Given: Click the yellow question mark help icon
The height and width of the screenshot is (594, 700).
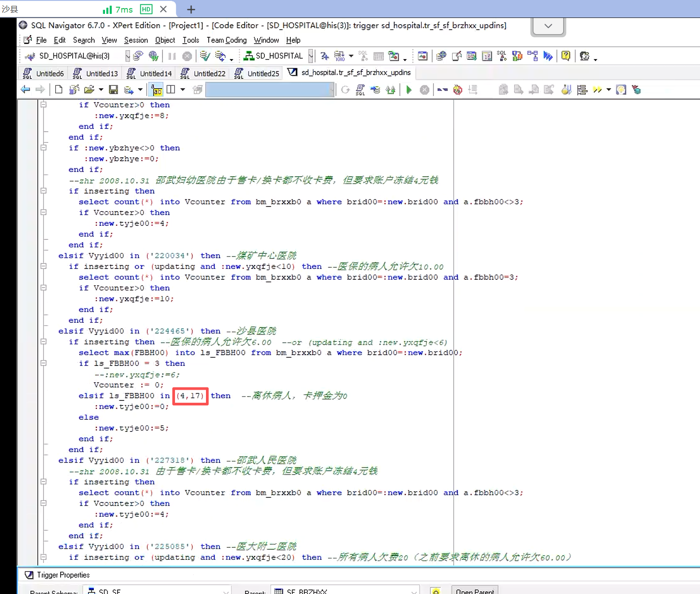Looking at the screenshot, I should [566, 56].
